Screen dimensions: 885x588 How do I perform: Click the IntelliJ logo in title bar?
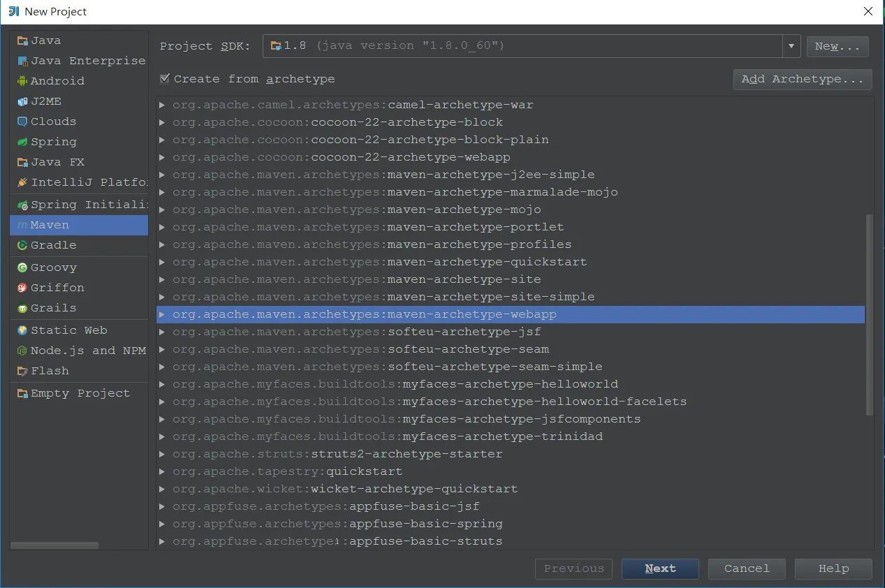point(13,11)
